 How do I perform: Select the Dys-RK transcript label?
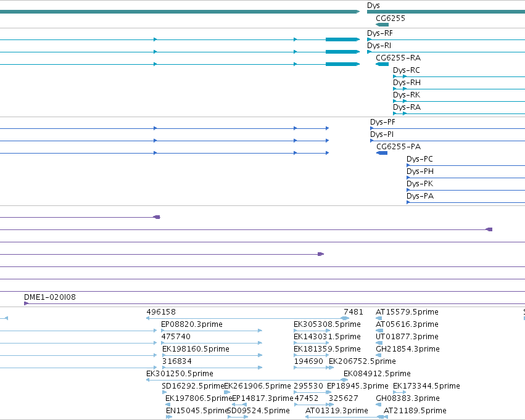pyautogui.click(x=407, y=95)
